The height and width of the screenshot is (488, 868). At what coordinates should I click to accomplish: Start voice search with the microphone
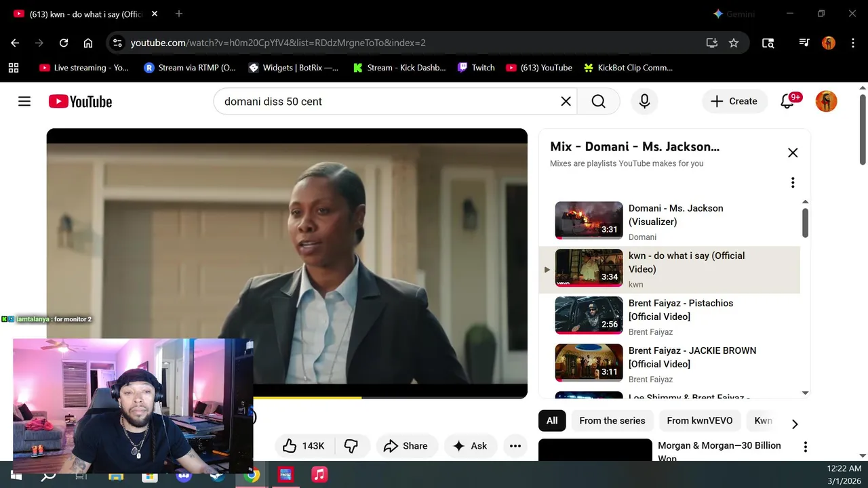[644, 102]
